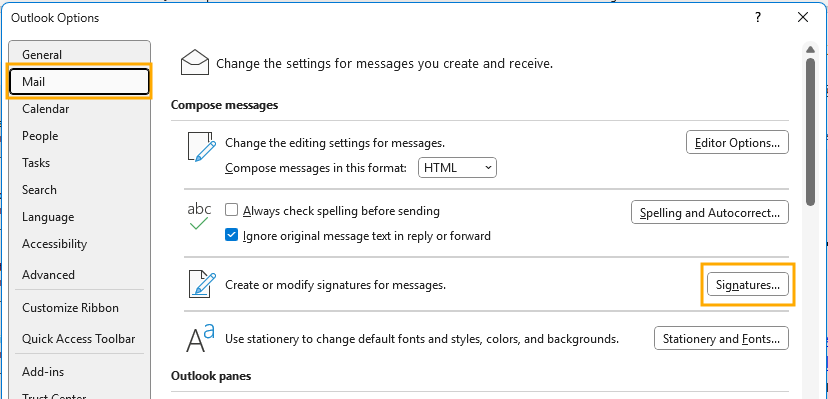Select Customize Ribbon
This screenshot has width=828, height=399.
(x=79, y=308)
